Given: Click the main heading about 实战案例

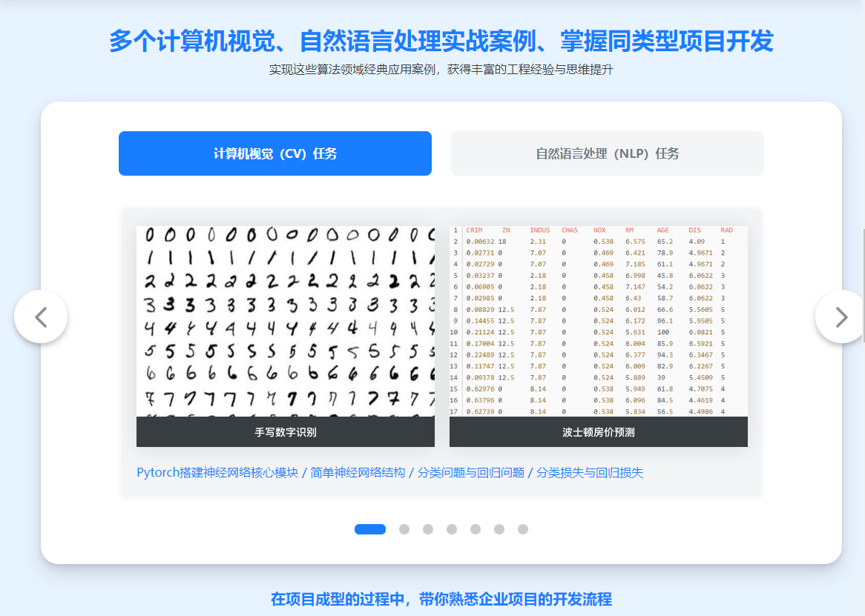Looking at the screenshot, I should pos(441,42).
